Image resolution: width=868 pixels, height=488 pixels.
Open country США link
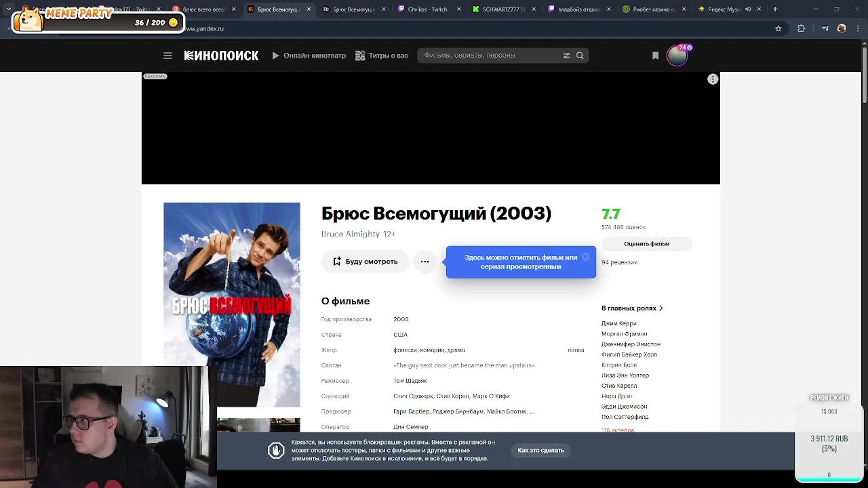tap(400, 335)
